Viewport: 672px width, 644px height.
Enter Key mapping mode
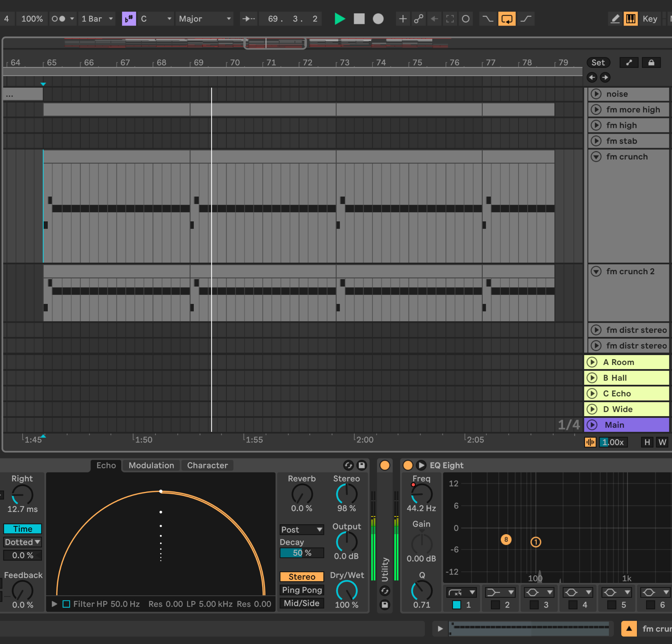pyautogui.click(x=650, y=19)
